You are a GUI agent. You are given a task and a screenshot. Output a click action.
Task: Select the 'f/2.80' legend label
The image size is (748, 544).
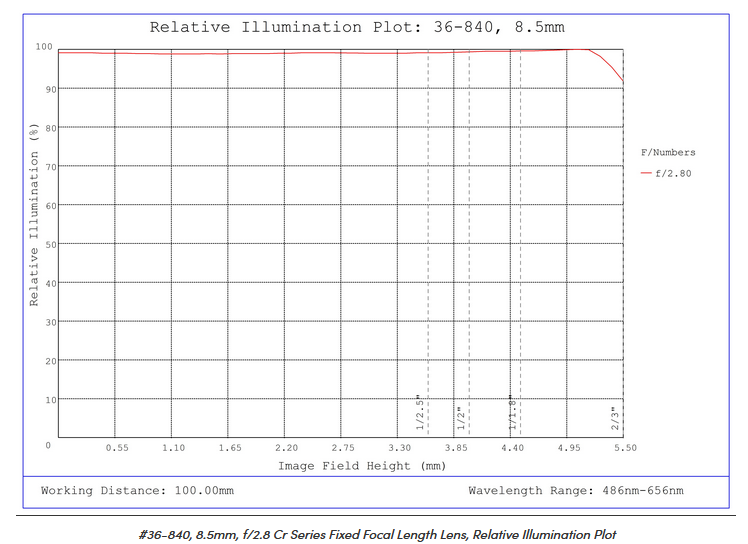click(673, 173)
